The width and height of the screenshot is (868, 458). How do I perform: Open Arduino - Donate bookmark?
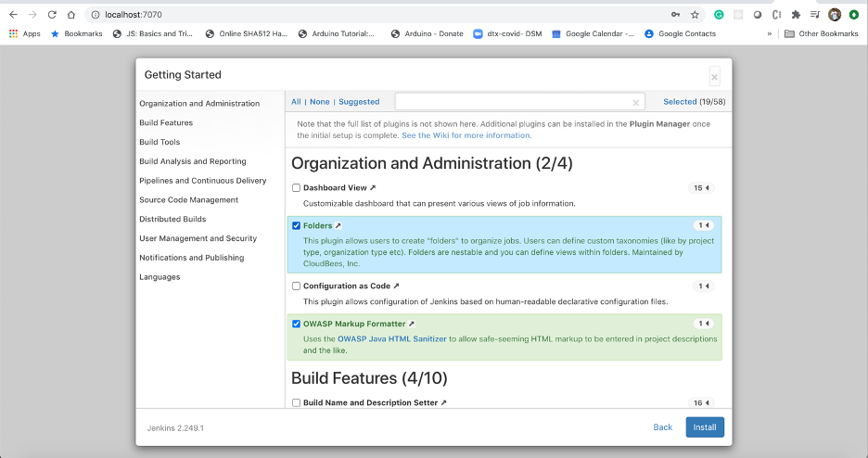click(427, 33)
